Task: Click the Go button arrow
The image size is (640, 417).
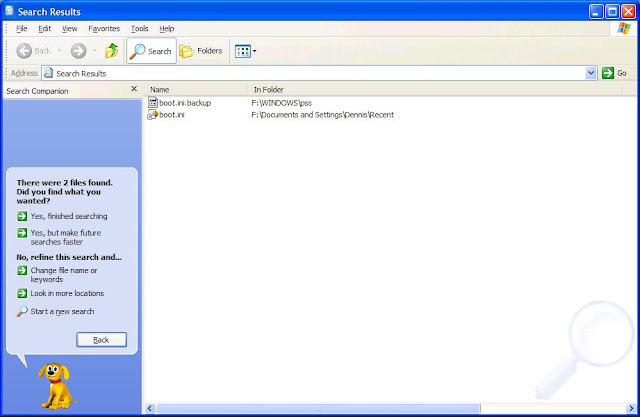Action: pos(608,73)
